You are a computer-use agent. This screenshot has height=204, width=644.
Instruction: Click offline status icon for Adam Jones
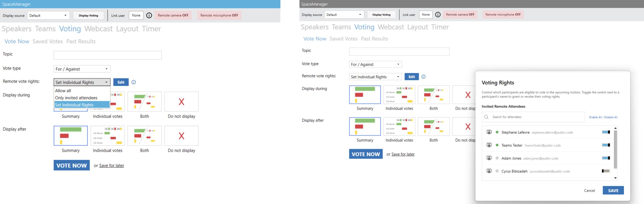pos(497,158)
